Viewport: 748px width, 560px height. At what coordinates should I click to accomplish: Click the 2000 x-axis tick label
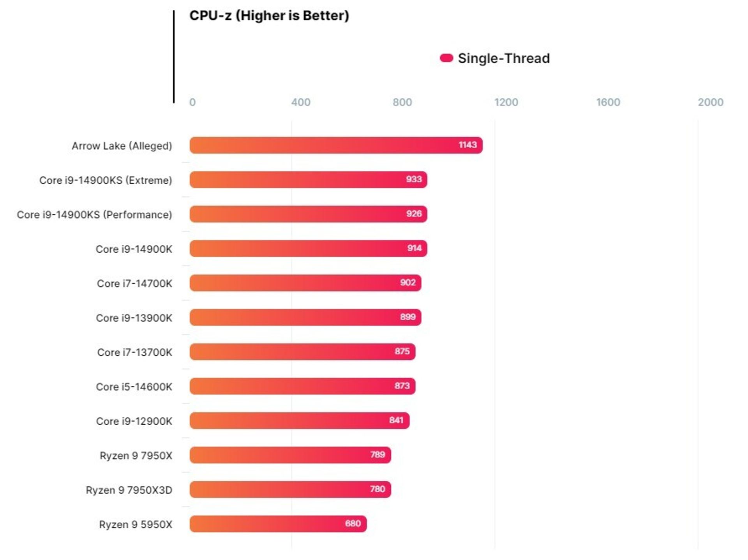(x=710, y=102)
